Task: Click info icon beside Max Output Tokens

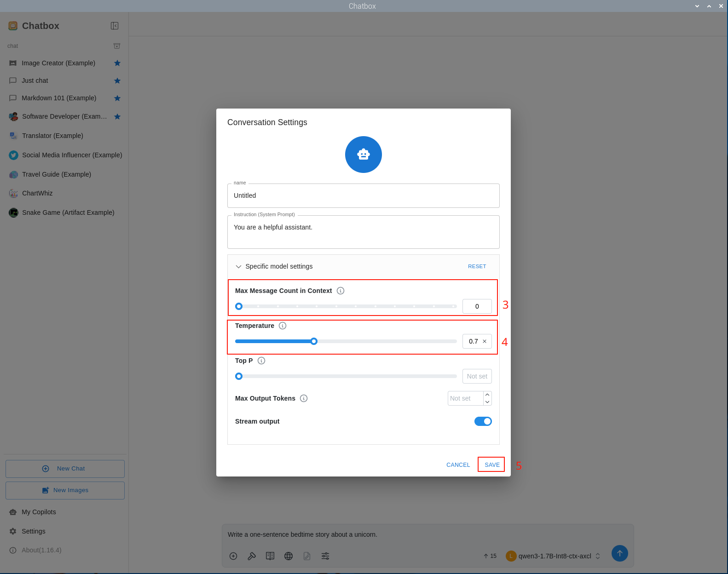Action: coord(304,398)
